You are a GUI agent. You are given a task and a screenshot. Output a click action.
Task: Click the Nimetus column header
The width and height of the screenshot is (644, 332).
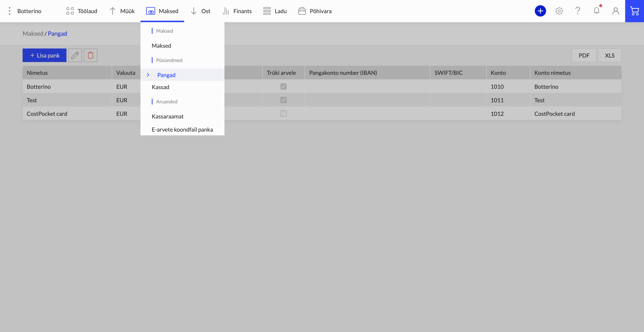[37, 73]
